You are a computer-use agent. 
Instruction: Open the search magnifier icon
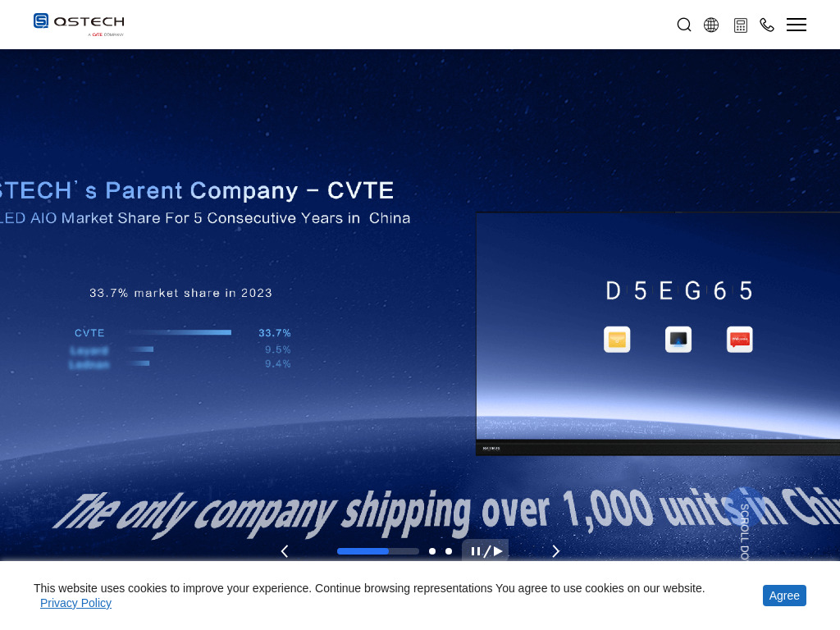(683, 25)
